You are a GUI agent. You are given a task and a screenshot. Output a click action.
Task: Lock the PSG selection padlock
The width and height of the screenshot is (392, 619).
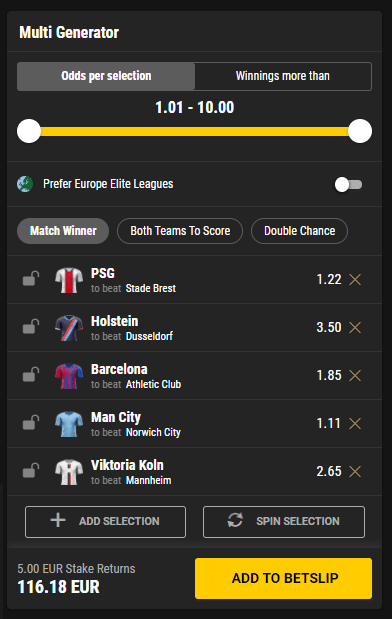[31, 278]
